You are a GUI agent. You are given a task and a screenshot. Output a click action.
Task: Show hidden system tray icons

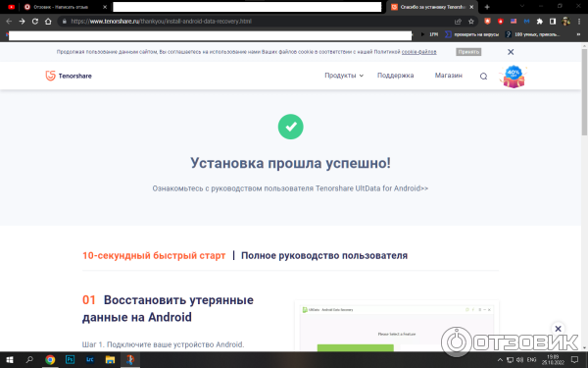[500, 360]
